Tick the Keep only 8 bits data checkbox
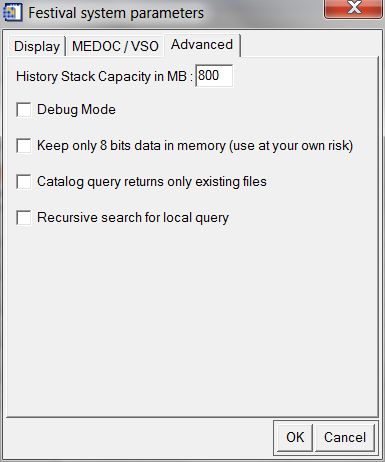The width and height of the screenshot is (385, 462). (x=24, y=146)
